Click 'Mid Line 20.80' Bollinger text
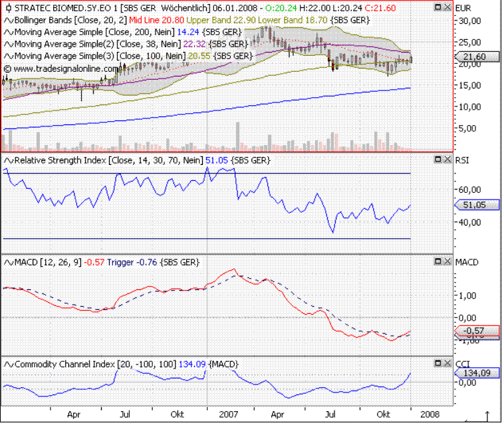The width and height of the screenshot is (504, 423). (x=156, y=20)
